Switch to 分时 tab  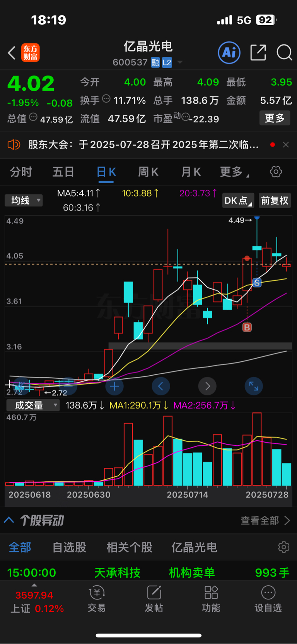tap(21, 172)
